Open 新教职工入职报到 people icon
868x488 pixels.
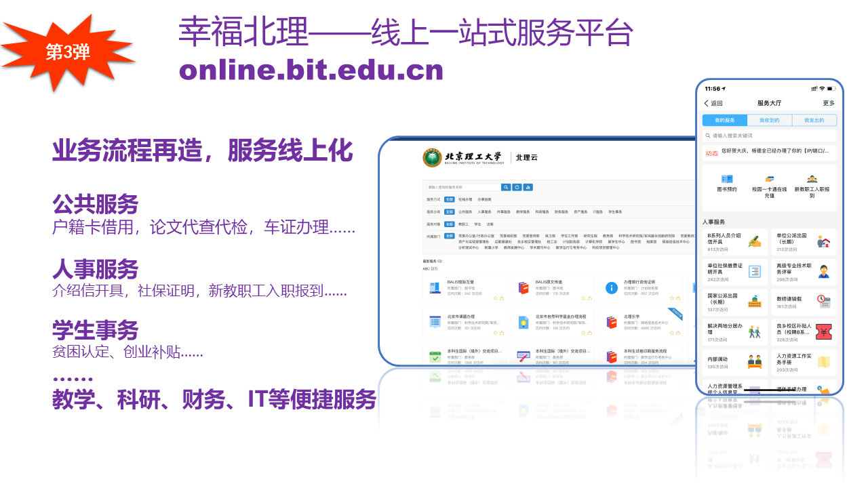coord(812,179)
